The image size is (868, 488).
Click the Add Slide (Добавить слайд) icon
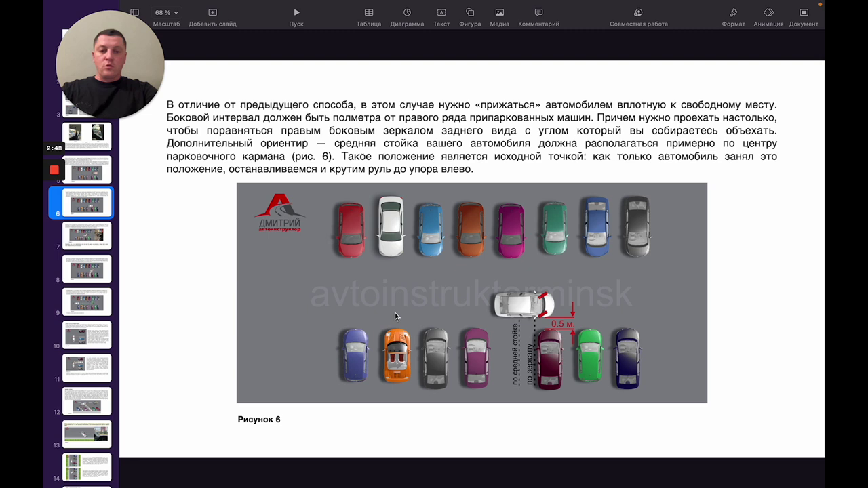coord(212,12)
